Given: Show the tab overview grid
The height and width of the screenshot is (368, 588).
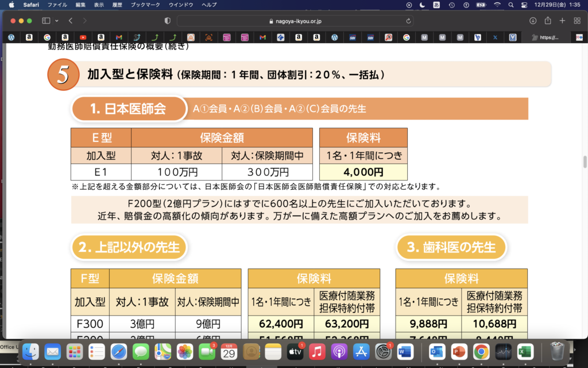Looking at the screenshot, I should [x=577, y=21].
